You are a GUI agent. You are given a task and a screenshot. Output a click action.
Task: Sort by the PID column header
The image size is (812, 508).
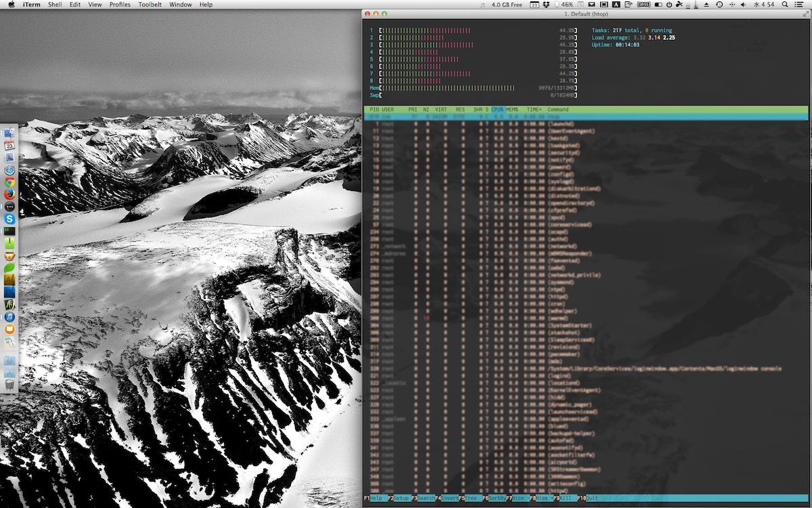(374, 109)
